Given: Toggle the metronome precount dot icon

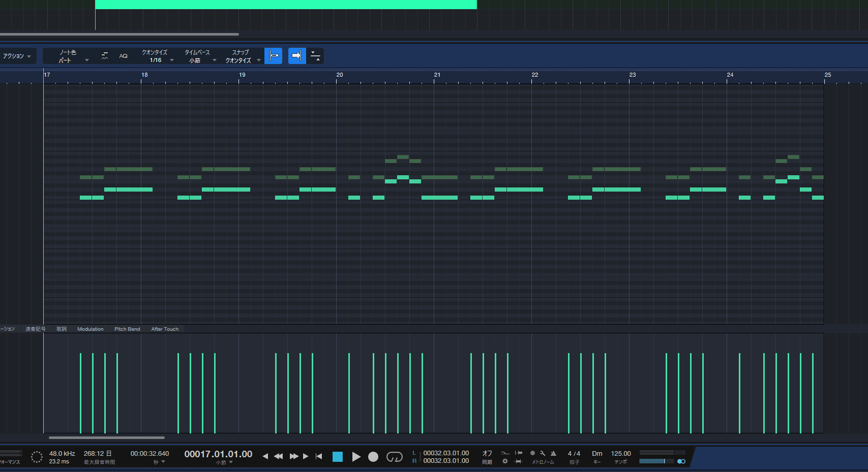Looking at the screenshot, I should click(x=532, y=453).
